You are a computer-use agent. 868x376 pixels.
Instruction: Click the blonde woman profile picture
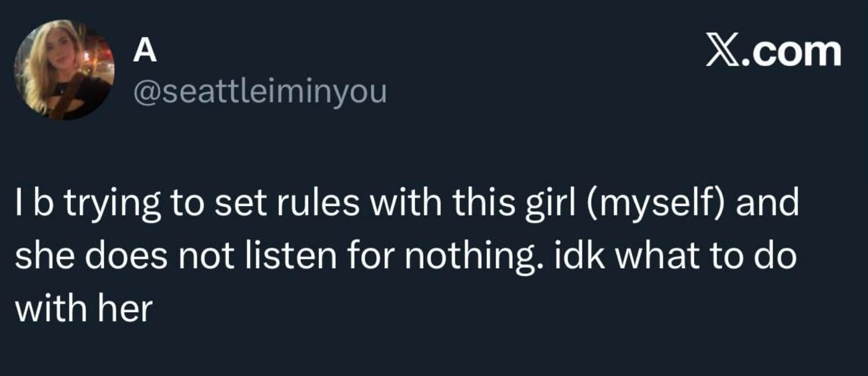[64, 70]
